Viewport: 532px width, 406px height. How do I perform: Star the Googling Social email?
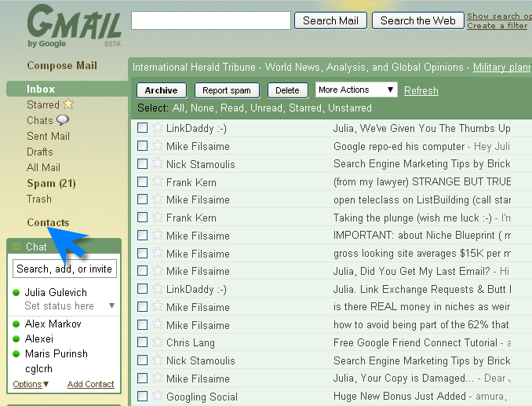point(157,397)
